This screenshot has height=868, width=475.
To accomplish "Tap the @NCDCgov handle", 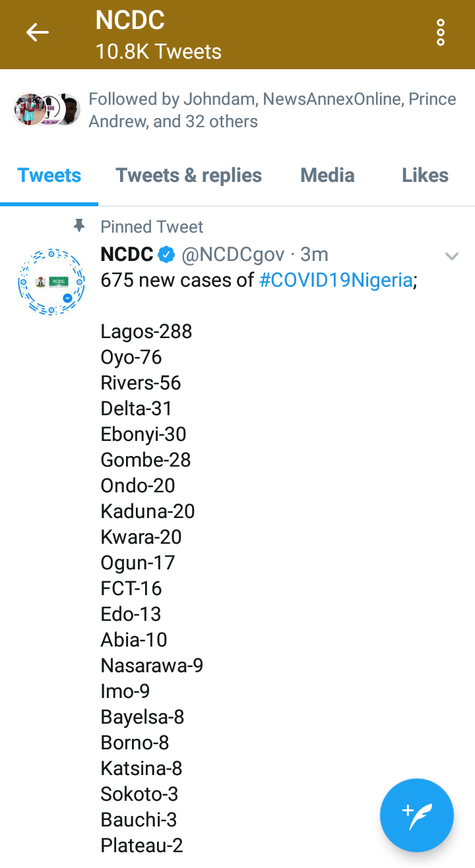I will 233,254.
